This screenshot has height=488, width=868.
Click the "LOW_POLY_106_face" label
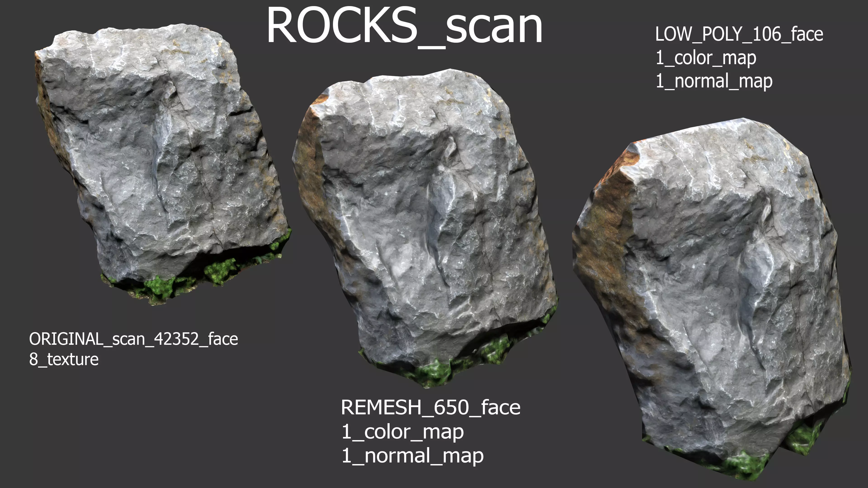click(x=739, y=34)
